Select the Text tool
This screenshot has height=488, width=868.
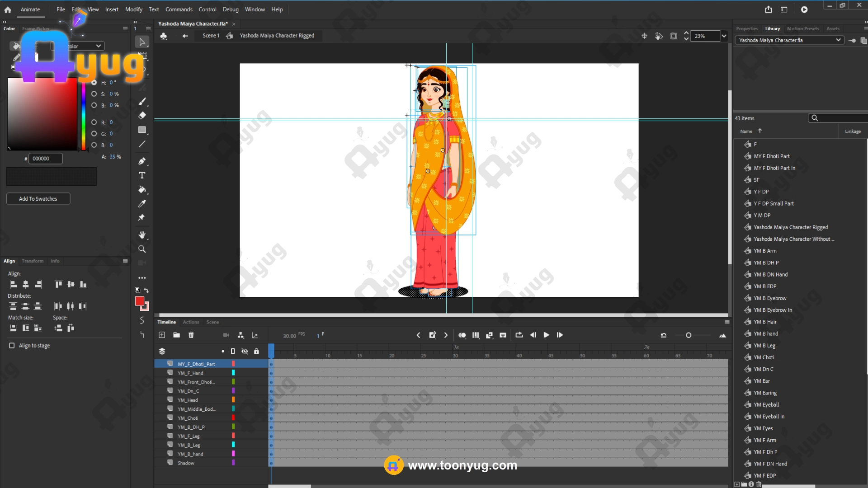[142, 175]
